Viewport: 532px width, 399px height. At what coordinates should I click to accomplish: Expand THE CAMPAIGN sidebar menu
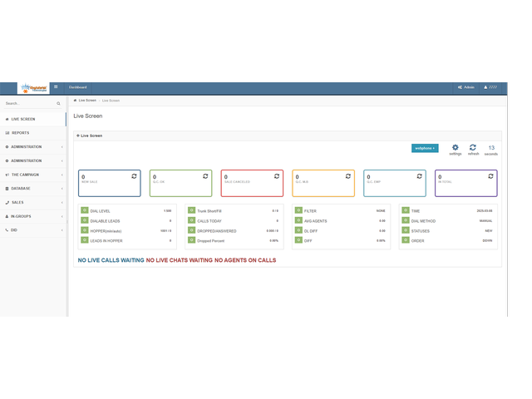click(33, 175)
